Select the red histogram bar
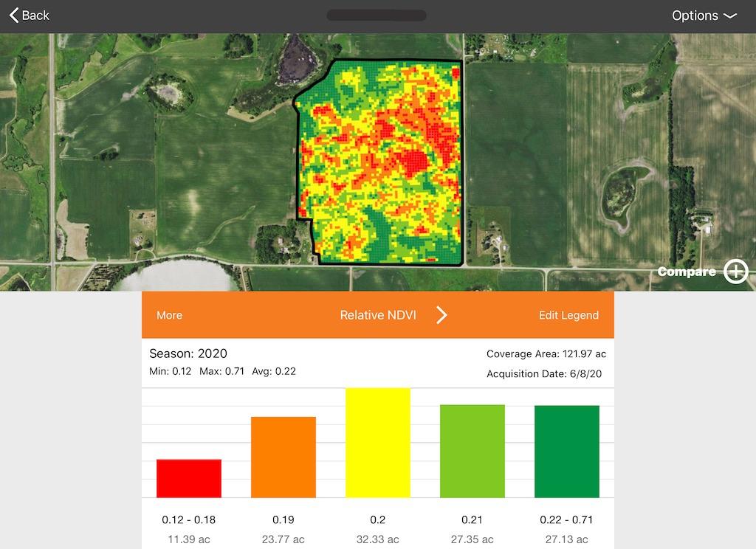756x549 pixels. coord(189,478)
